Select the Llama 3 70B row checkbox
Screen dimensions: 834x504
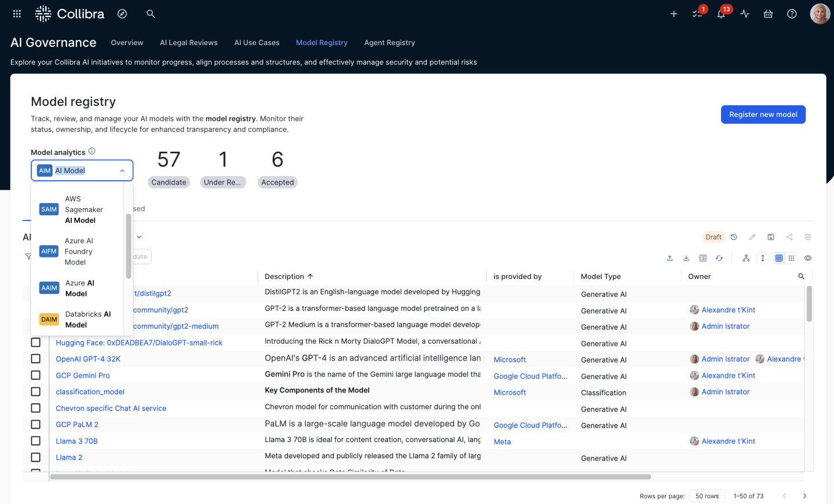(36, 441)
